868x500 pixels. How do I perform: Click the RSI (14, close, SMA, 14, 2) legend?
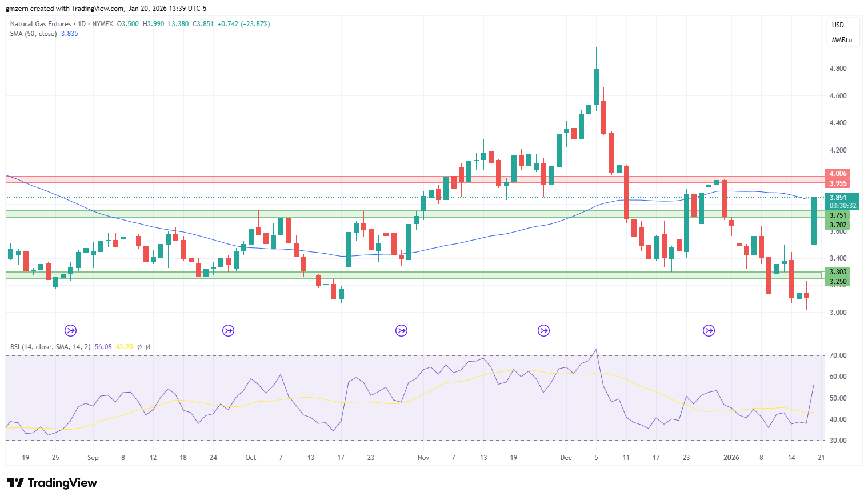50,347
